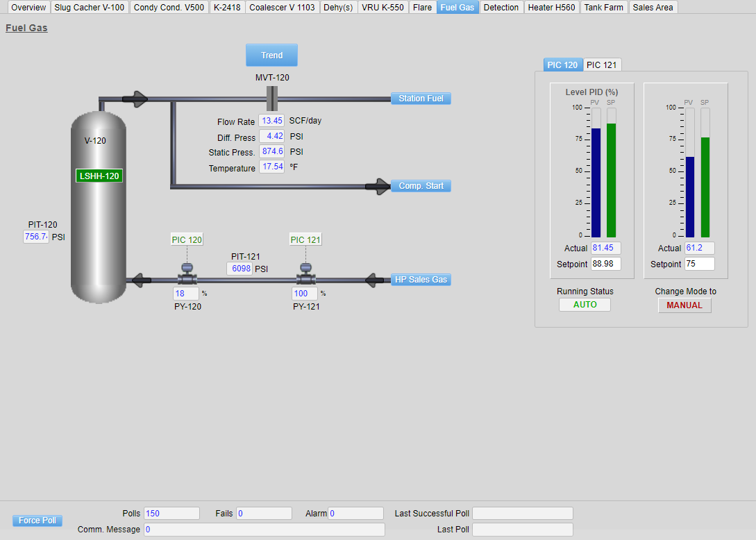Click the PIC 120 label above valve

pos(187,239)
